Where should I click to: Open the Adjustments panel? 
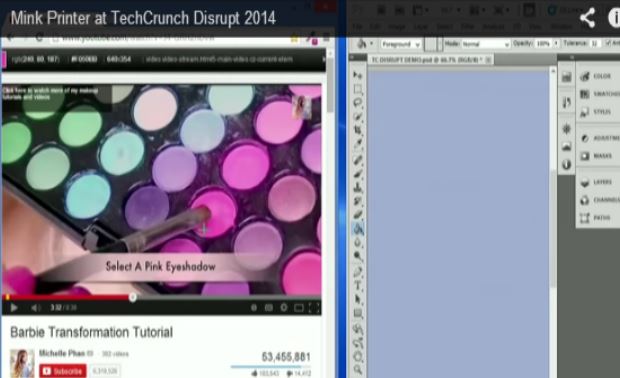(x=599, y=138)
